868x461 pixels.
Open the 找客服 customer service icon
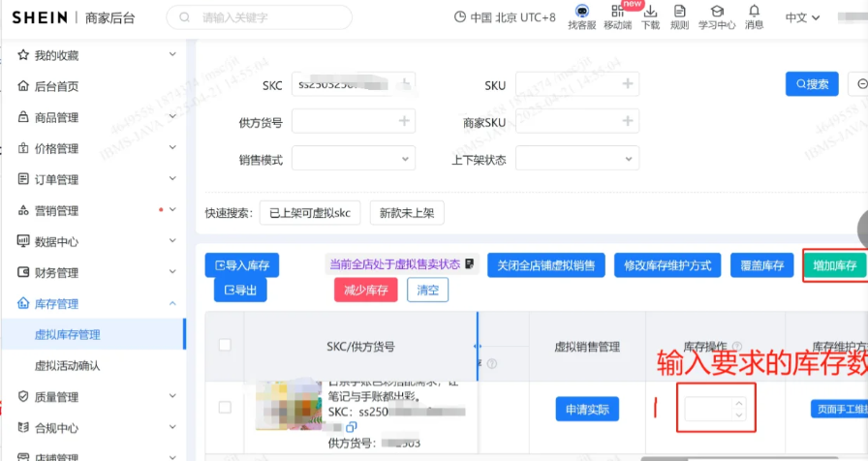(582, 11)
